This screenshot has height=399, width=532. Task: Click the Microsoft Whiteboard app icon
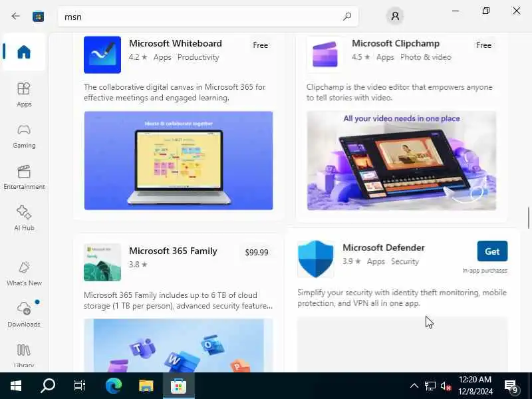[x=102, y=55]
